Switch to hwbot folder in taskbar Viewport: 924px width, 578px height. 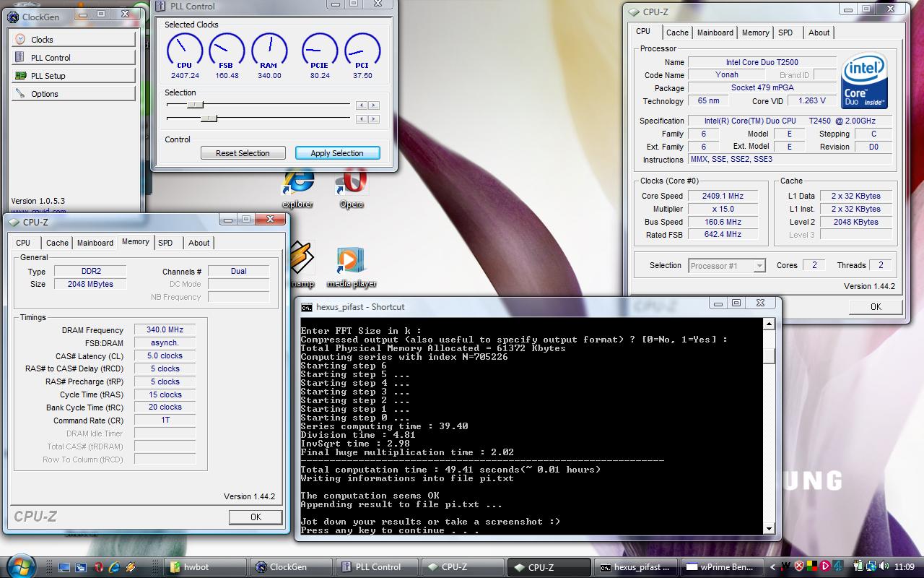(x=205, y=567)
